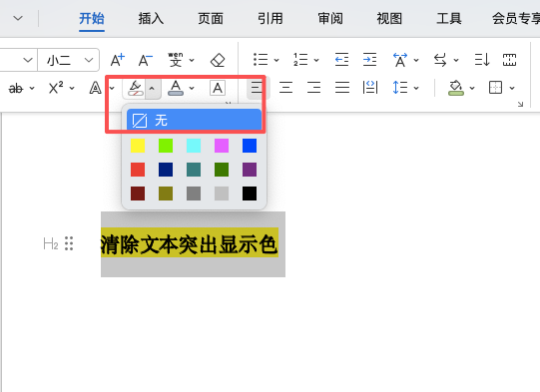Viewport: 540px width, 392px height.
Task: Pick the magenta highlight swatch
Action: click(222, 146)
